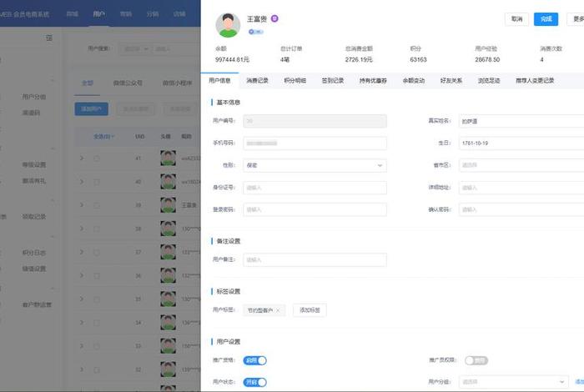This screenshot has width=584, height=392.
Task: Open the 浏览足迹 tab
Action: (x=489, y=80)
